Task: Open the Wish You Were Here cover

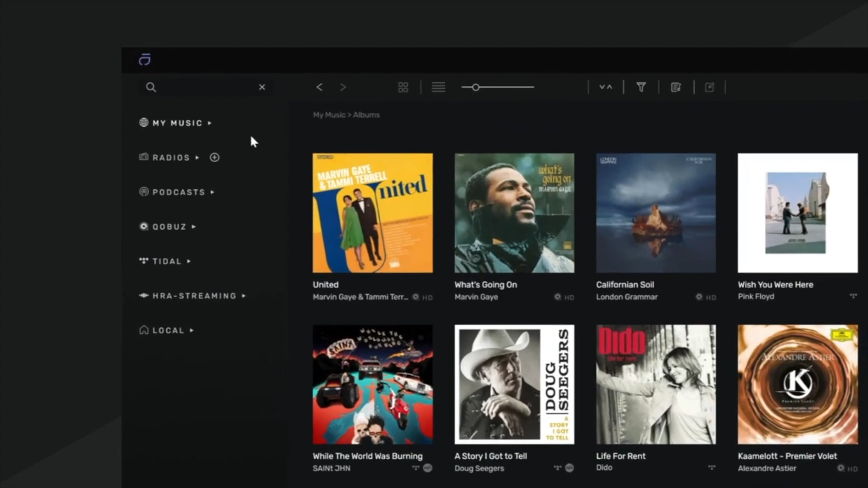Action: [x=798, y=213]
